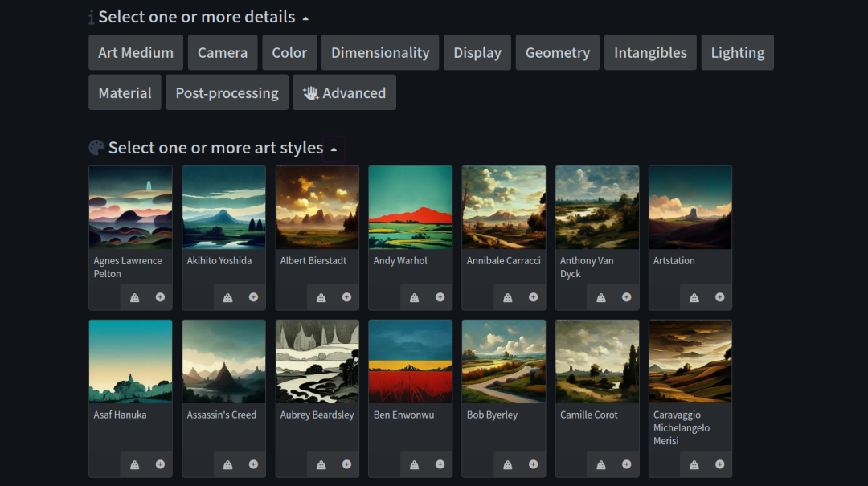
Task: Select the Annibale Carracci landscape thumbnail
Action: (x=504, y=207)
